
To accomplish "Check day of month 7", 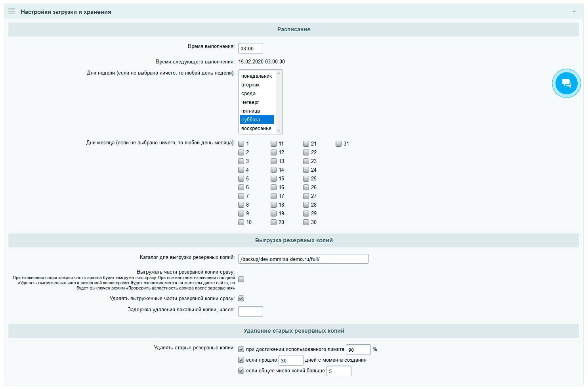I will coord(241,196).
